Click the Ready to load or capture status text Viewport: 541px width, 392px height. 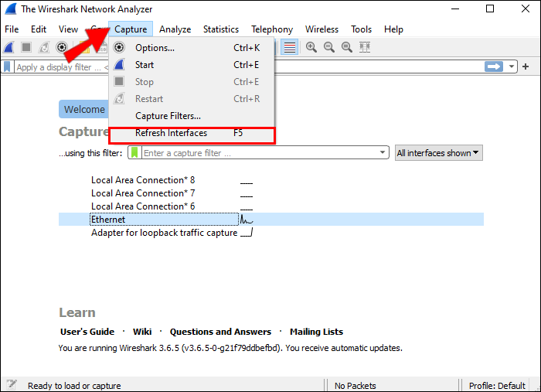click(x=74, y=386)
